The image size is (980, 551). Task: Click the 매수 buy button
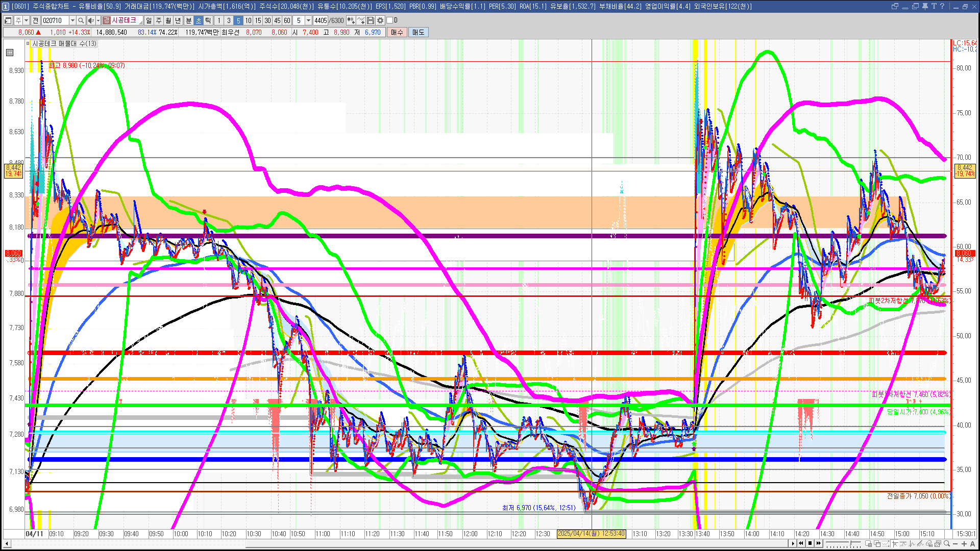[397, 32]
